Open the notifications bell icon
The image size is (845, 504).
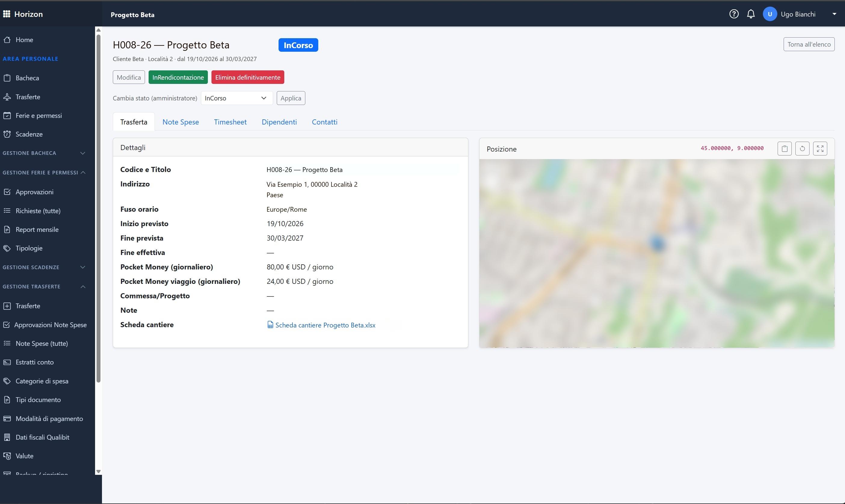pos(751,14)
